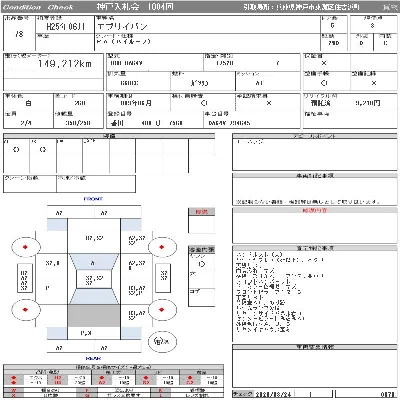Click the 149,217km mileage value
Screen dimensions: 400x400
[x=64, y=64]
